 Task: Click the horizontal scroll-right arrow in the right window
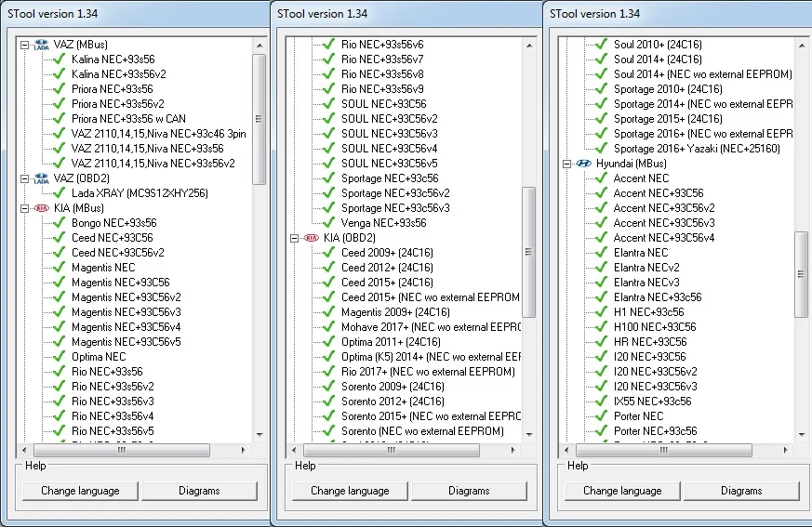pos(786,451)
